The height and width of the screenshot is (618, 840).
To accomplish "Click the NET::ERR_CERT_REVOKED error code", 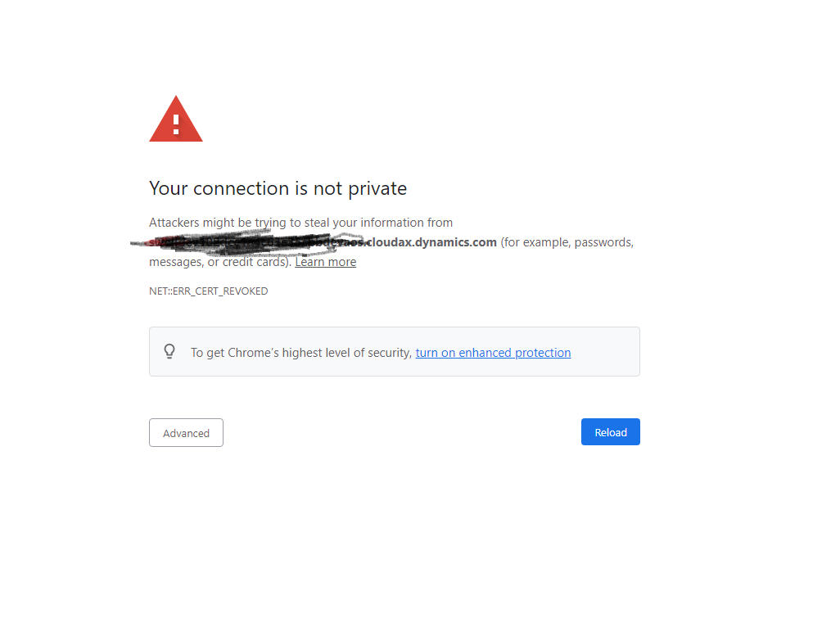I will [209, 291].
